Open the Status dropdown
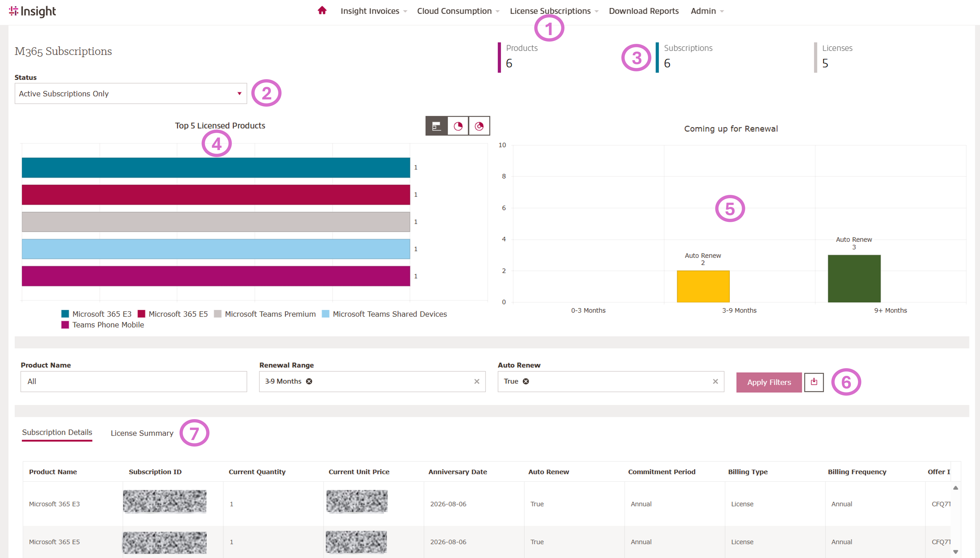The width and height of the screenshot is (980, 558). tap(131, 94)
